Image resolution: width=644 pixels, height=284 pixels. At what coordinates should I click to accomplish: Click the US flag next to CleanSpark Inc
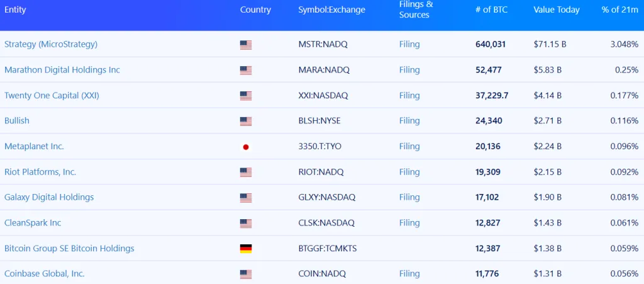pyautogui.click(x=245, y=223)
